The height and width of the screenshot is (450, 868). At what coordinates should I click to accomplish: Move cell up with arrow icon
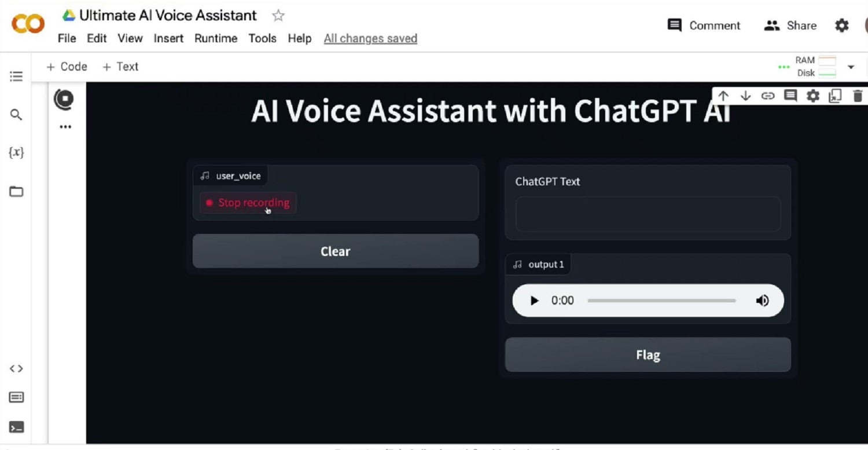723,96
